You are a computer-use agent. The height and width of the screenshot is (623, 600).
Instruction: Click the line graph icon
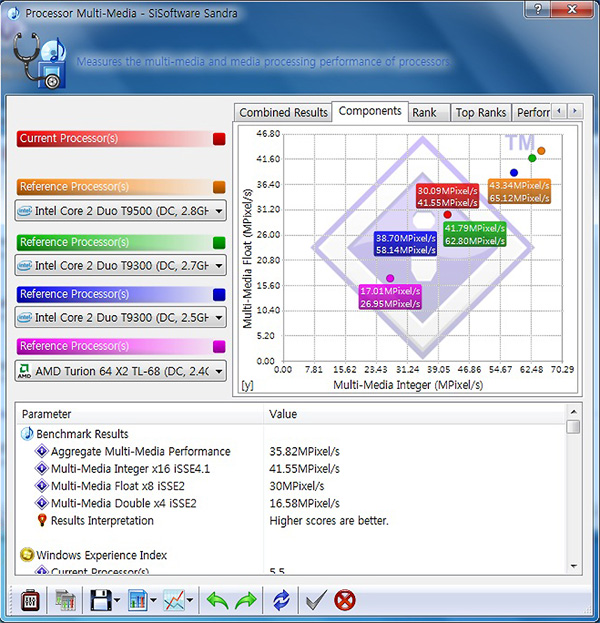(174, 600)
